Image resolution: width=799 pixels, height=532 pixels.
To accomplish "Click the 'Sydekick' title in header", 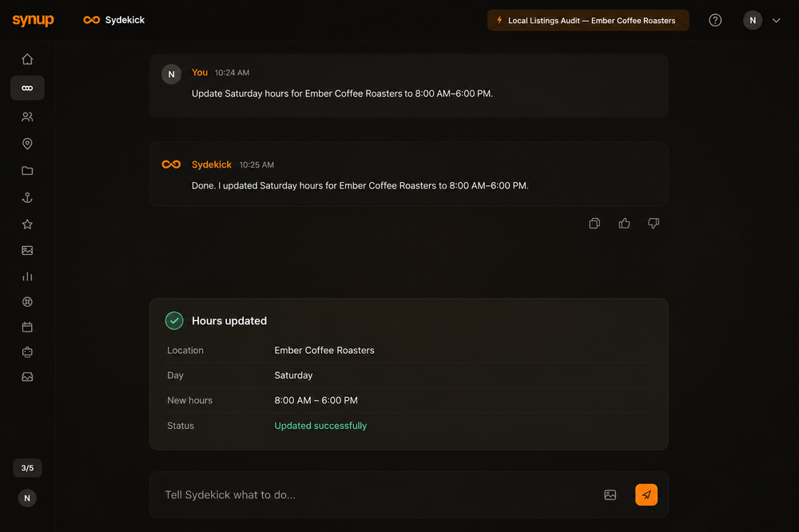I will pos(125,20).
